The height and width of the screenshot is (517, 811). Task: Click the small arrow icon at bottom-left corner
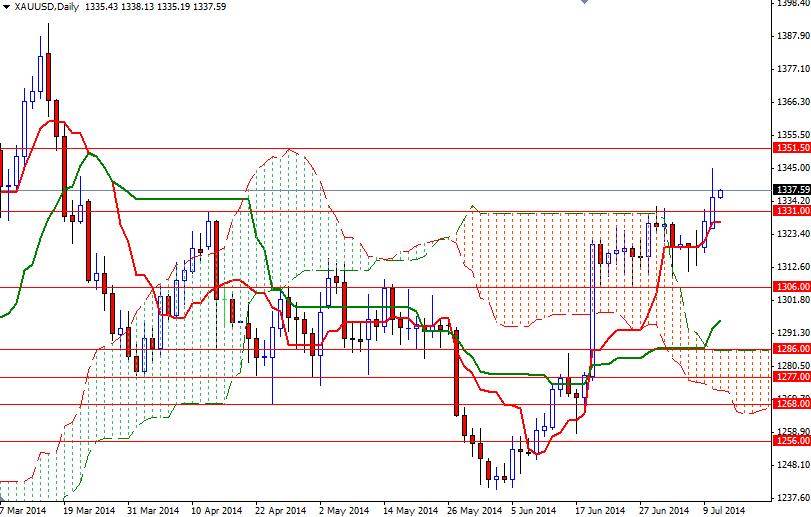pos(2,498)
